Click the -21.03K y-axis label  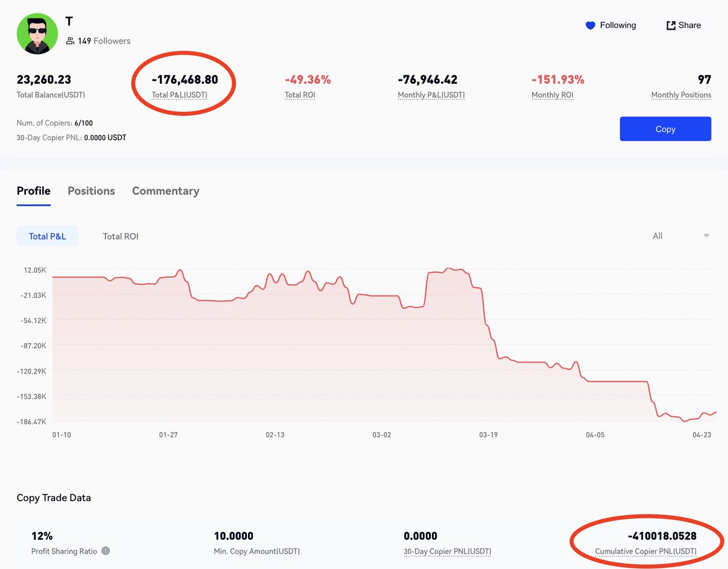[x=33, y=295]
